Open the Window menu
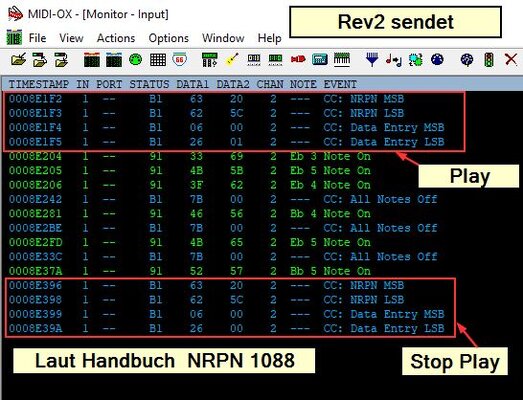 pos(223,38)
